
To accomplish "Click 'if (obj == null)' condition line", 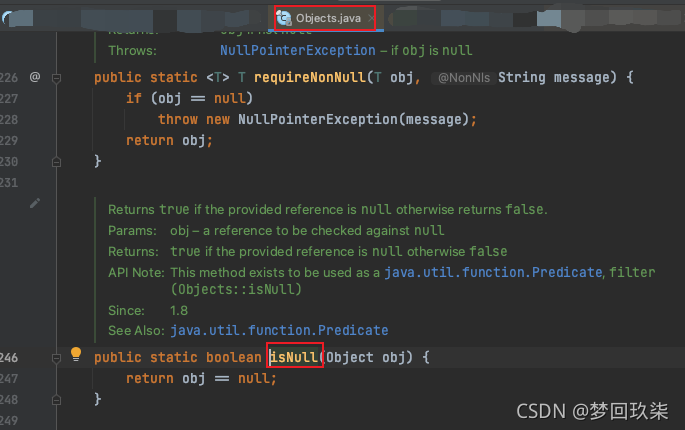I will click(x=189, y=99).
